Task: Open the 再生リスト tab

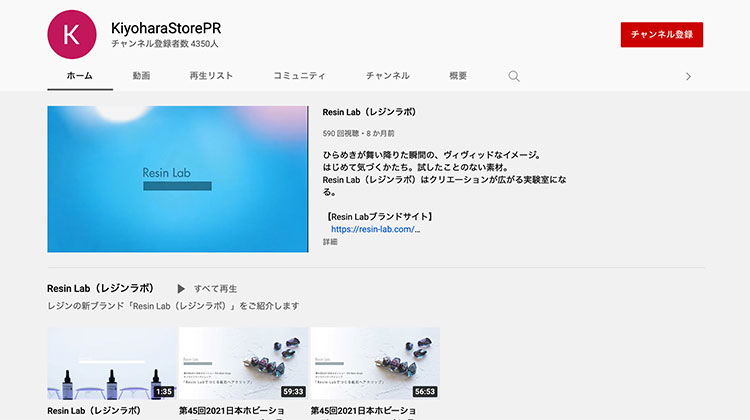Action: click(211, 76)
